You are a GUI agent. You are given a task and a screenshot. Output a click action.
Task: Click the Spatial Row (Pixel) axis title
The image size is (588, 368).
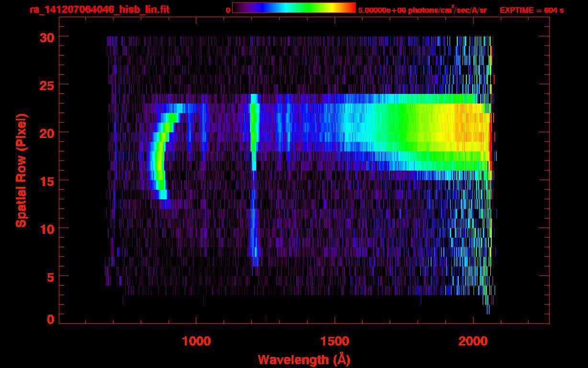pos(21,170)
